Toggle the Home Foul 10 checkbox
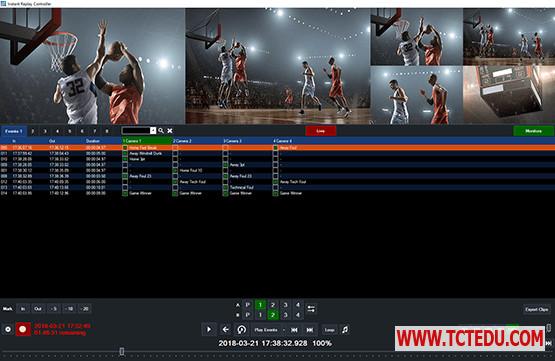Image resolution: width=555 pixels, height=361 pixels. pos(175,170)
